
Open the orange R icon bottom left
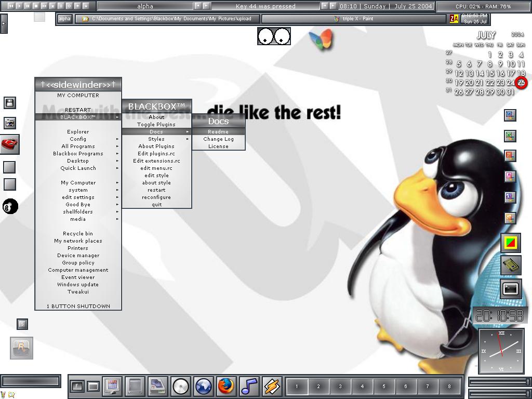(21, 348)
